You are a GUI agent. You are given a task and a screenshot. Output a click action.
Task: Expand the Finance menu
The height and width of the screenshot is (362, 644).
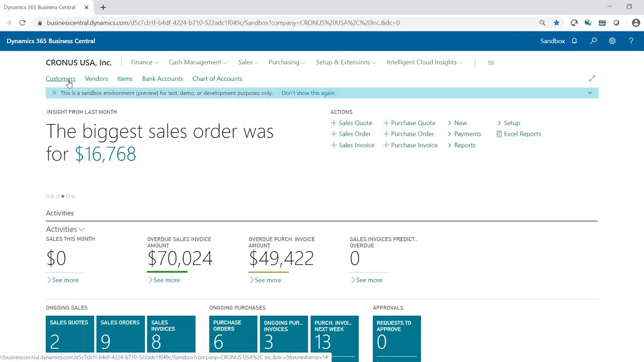click(145, 62)
